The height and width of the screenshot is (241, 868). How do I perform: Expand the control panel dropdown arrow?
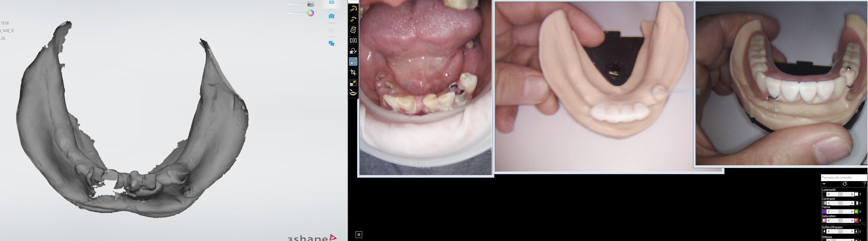click(824, 184)
